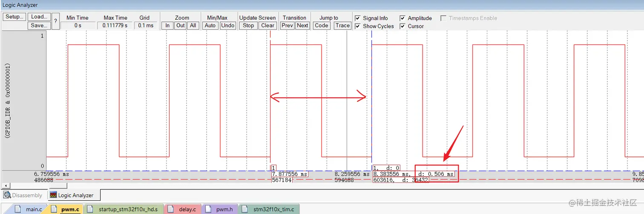Click the 6.759556 ms time label

[x=52, y=174]
